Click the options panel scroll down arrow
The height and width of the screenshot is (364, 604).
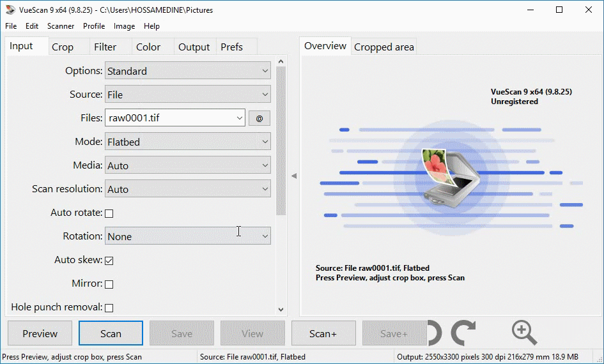click(x=281, y=309)
